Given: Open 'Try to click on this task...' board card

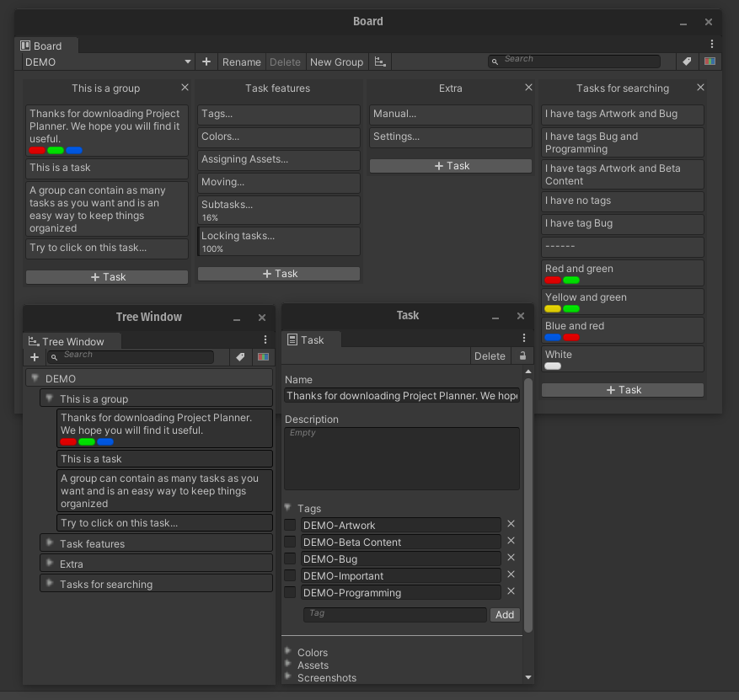Looking at the screenshot, I should coord(107,248).
